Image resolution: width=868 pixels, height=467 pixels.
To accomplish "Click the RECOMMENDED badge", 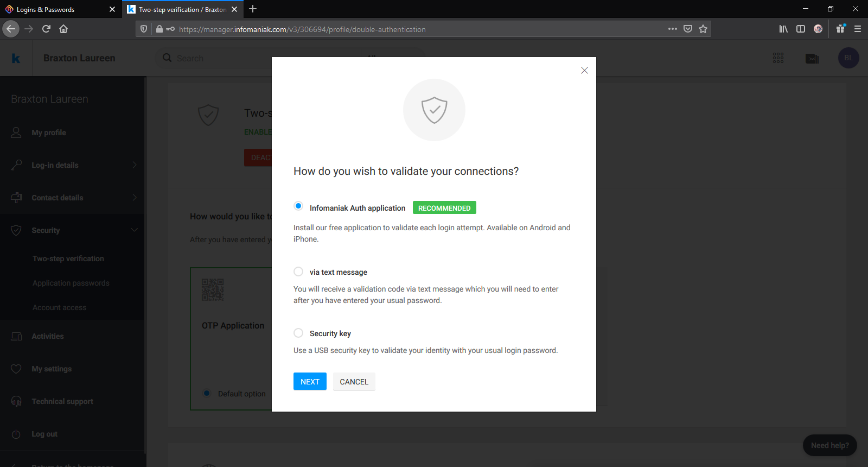I will pyautogui.click(x=444, y=208).
